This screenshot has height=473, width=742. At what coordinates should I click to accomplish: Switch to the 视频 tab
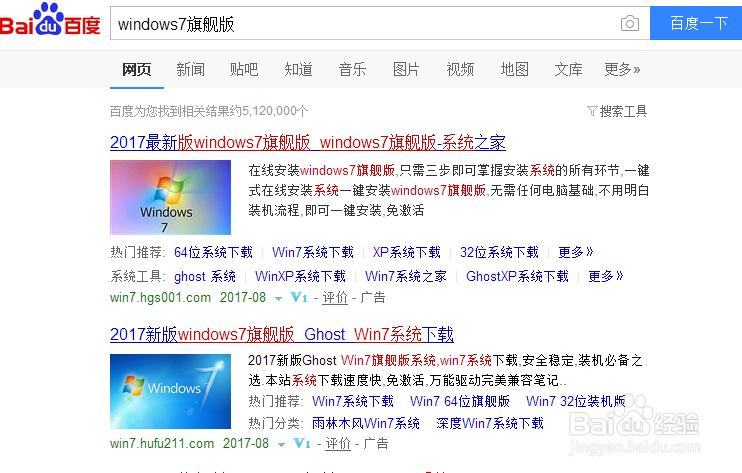pyautogui.click(x=460, y=70)
